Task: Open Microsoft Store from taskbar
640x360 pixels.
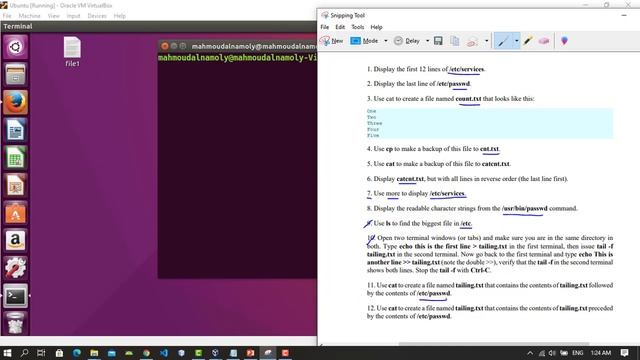Action: click(x=59, y=353)
